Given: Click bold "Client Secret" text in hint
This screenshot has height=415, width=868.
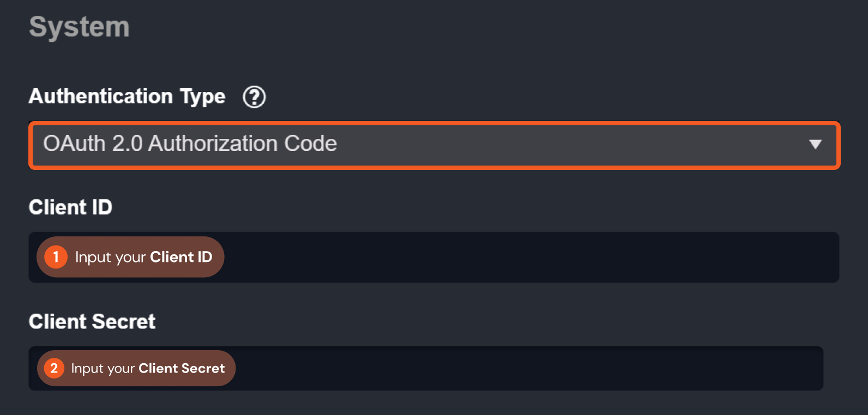Looking at the screenshot, I should (182, 368).
